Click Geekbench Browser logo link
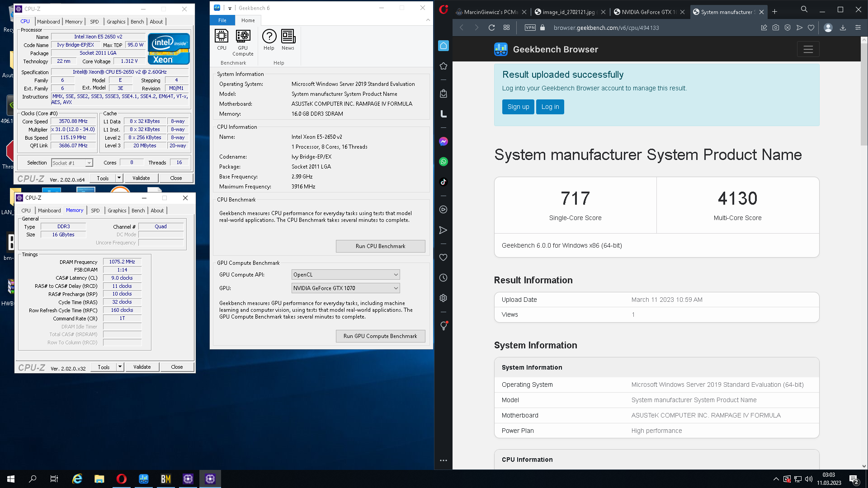This screenshot has height=488, width=868. click(546, 49)
